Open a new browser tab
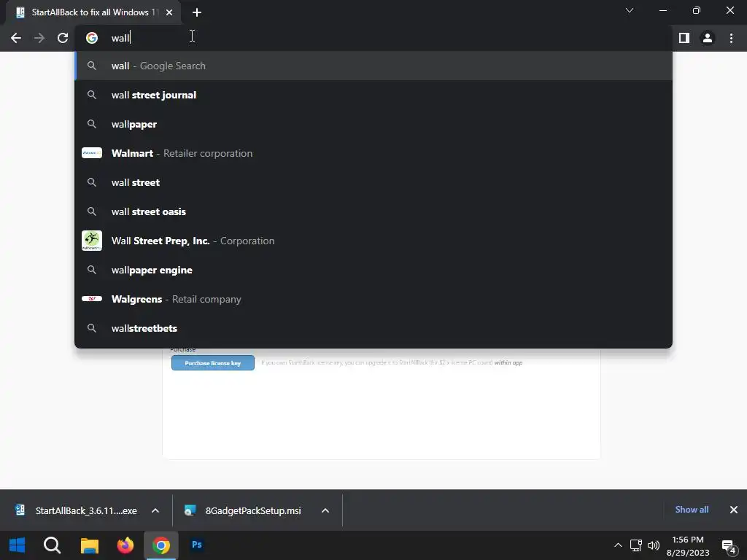 197,13
